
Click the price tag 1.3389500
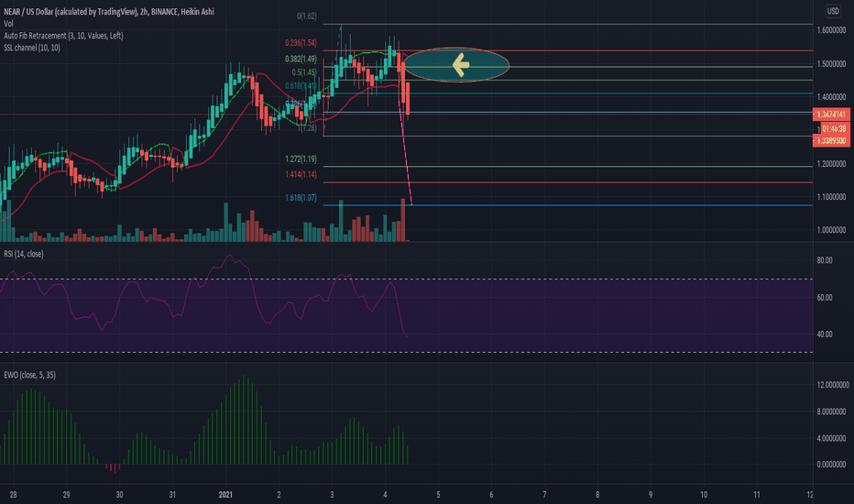click(831, 140)
